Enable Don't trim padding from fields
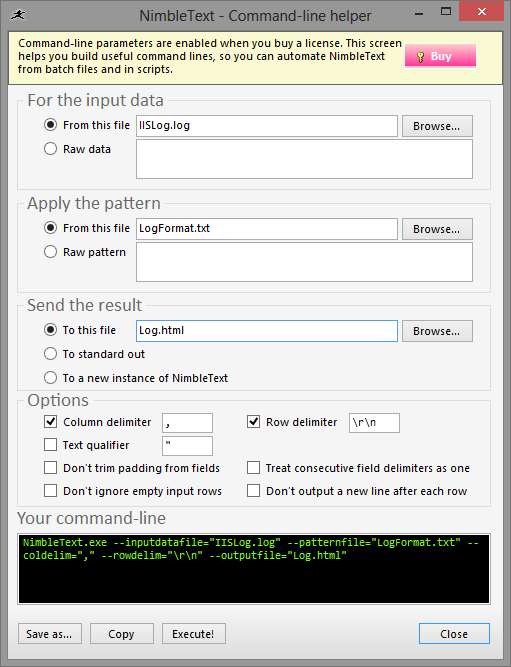Image resolution: width=511 pixels, height=667 pixels. pyautogui.click(x=50, y=468)
